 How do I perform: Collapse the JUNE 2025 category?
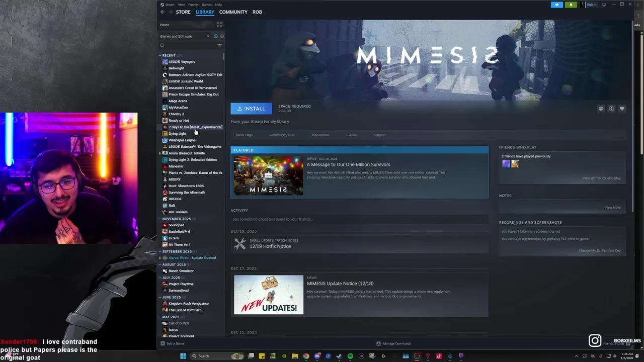click(160, 297)
